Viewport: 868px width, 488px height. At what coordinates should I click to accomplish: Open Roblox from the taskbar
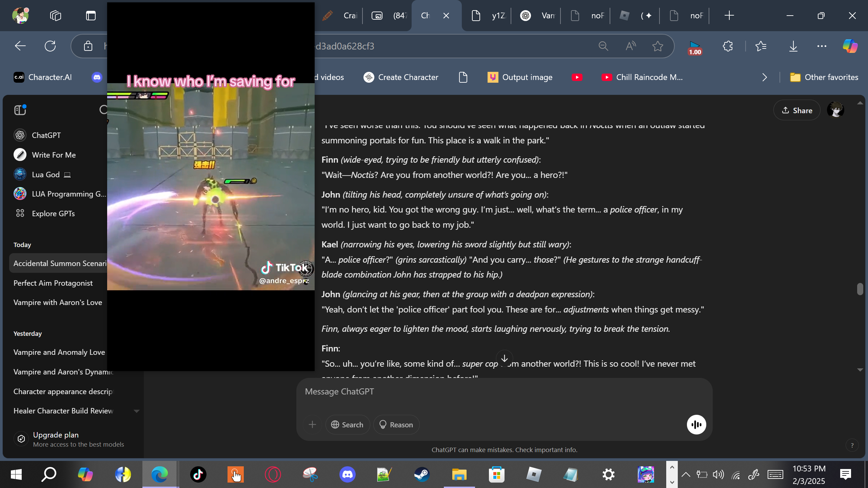534,474
